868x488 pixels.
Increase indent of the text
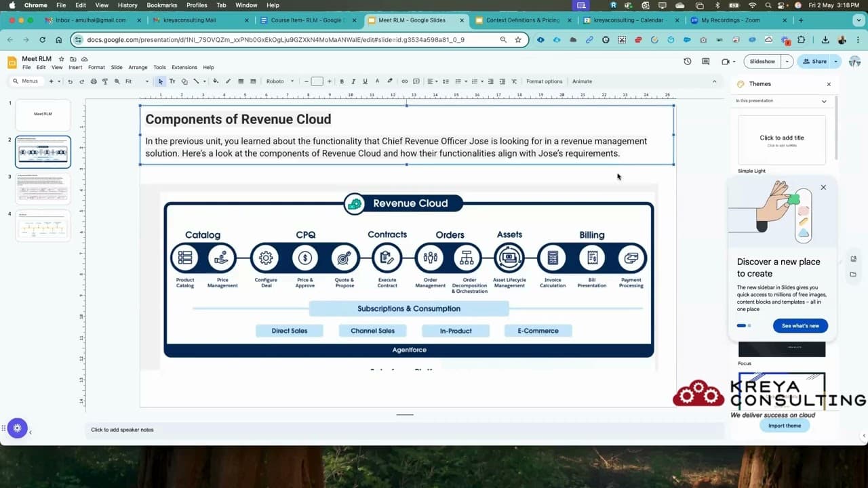[502, 81]
